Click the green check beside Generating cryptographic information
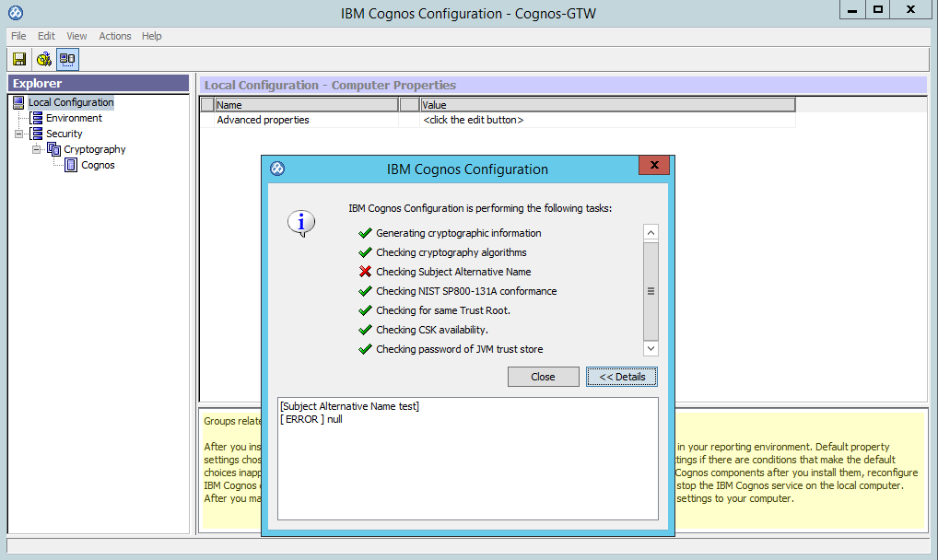The height and width of the screenshot is (560, 938). click(x=365, y=233)
